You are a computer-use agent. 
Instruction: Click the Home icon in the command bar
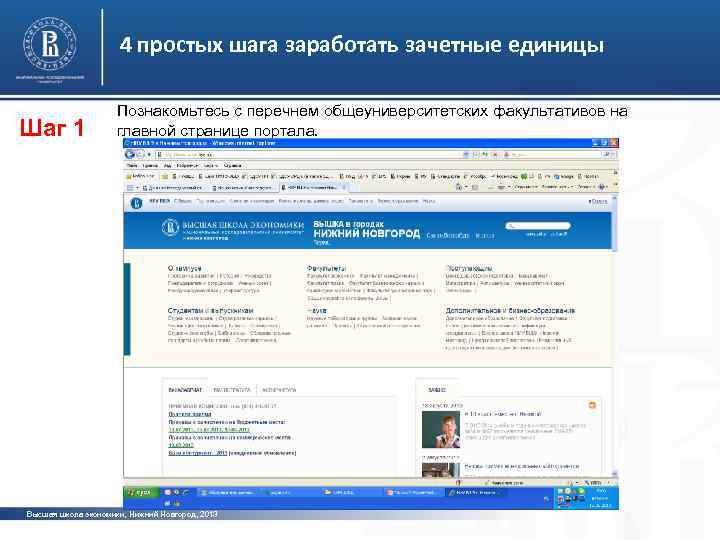click(458, 187)
